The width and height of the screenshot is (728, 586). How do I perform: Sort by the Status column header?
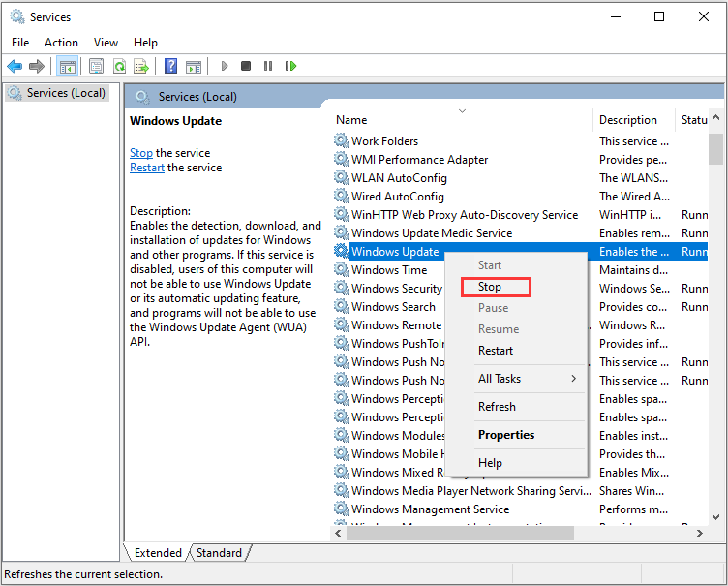click(x=693, y=120)
